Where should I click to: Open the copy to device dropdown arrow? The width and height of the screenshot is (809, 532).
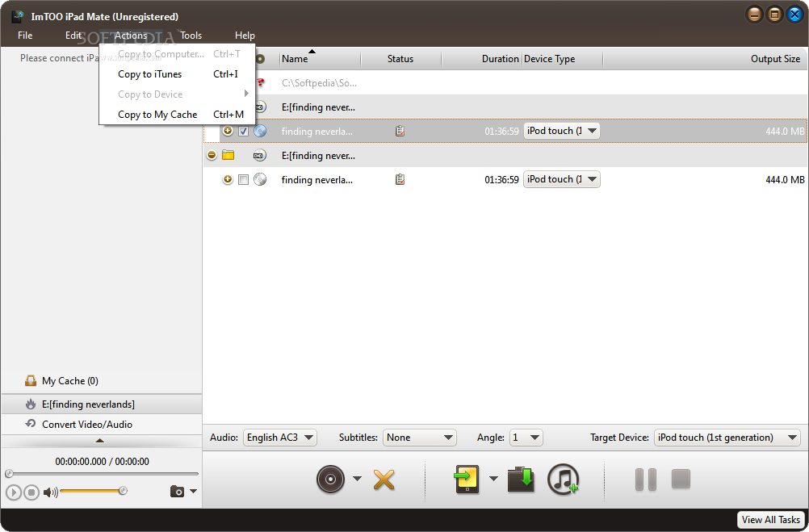coord(493,479)
